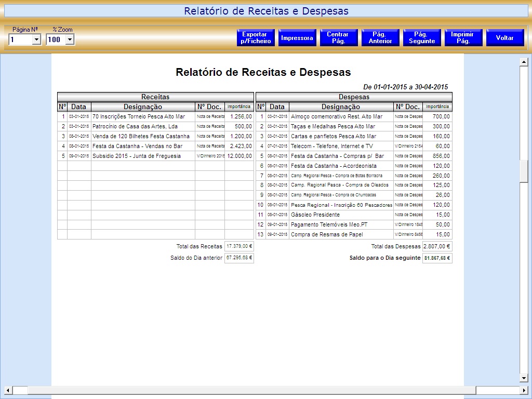Click the Exportar p/Ficheiro button

(x=256, y=38)
